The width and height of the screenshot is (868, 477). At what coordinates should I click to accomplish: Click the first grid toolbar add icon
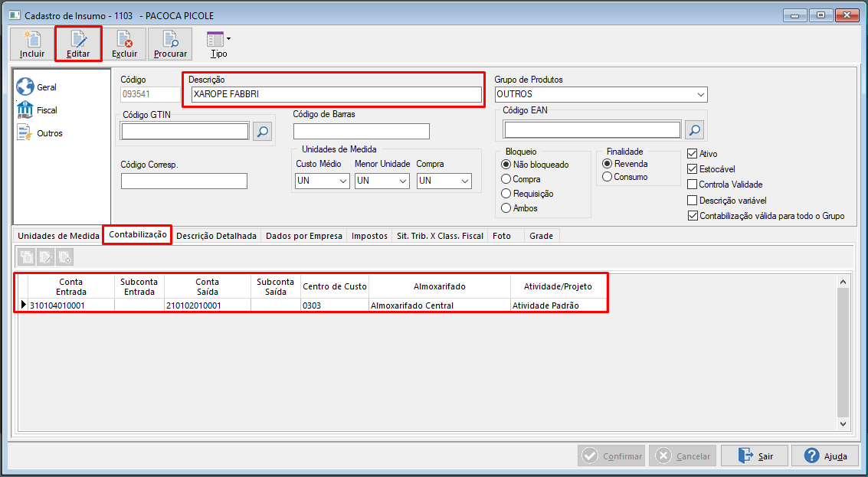(26, 256)
